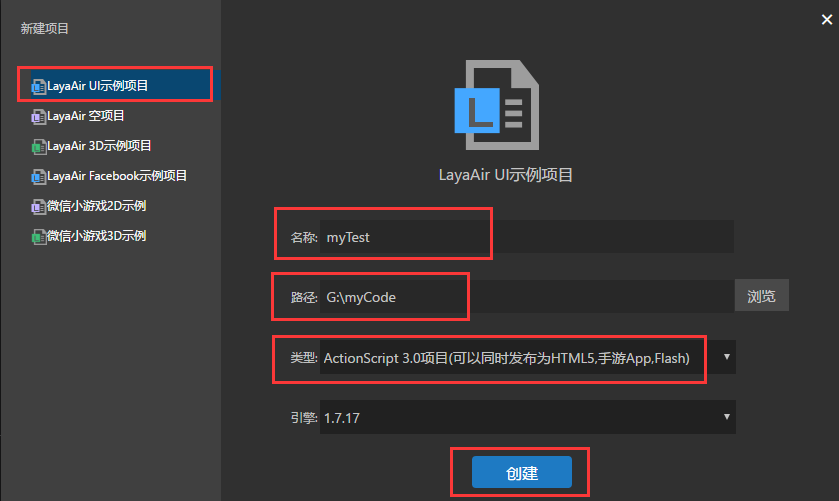Click the 路径 label
Image resolution: width=839 pixels, height=501 pixels.
(x=304, y=297)
